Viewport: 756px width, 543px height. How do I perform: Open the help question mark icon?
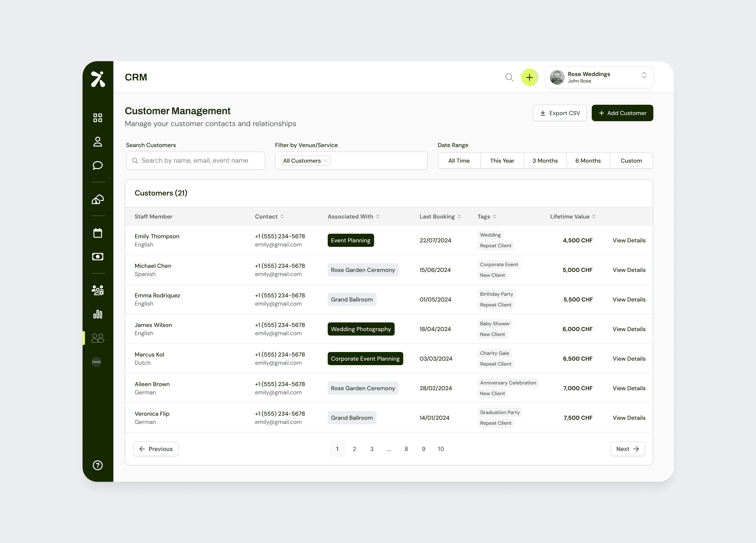click(98, 465)
